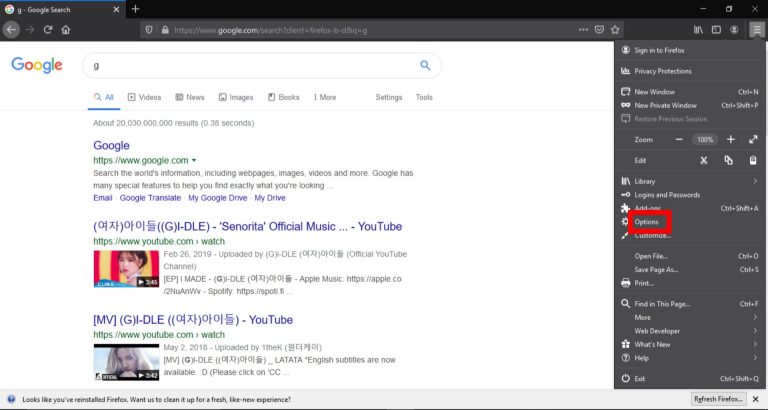Screen dimensions: 768x410
Task: Open page actions three-dot menu
Action: 583,30
